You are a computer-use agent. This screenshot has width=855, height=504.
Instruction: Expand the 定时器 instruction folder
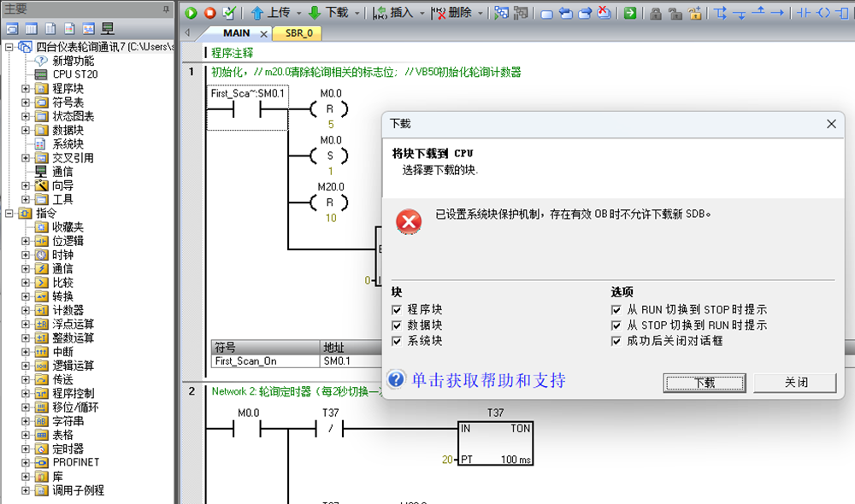[26, 448]
